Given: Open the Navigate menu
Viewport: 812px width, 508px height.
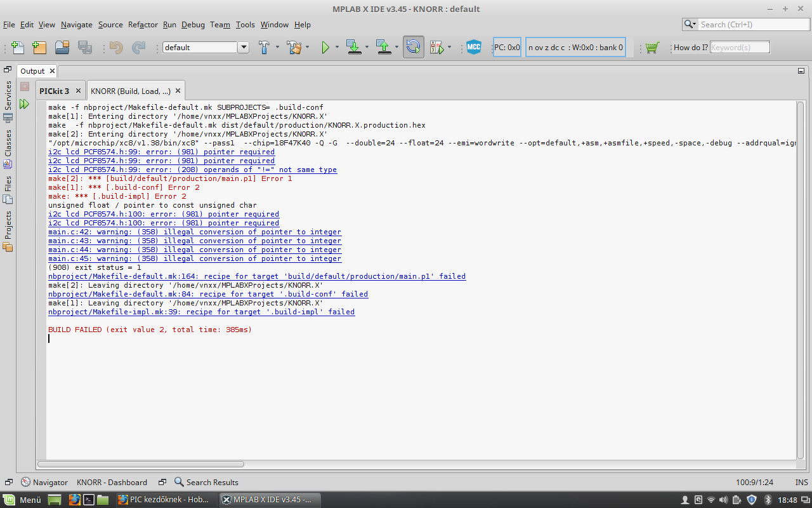Looking at the screenshot, I should (x=77, y=25).
